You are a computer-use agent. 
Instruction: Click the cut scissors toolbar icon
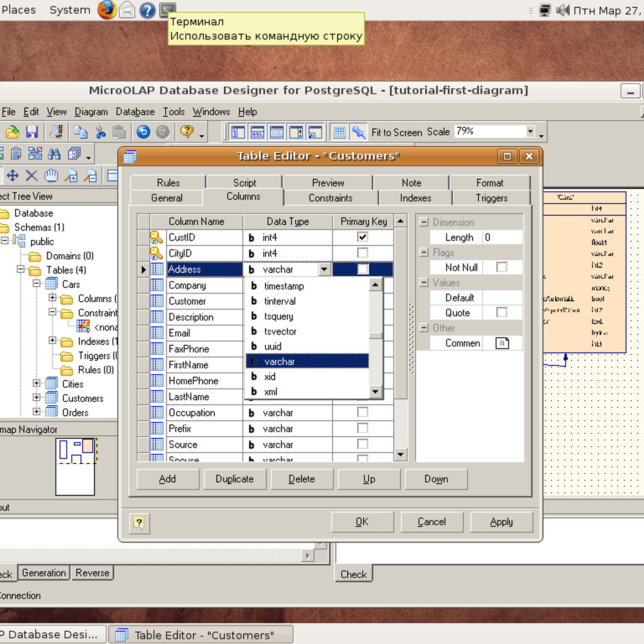click(100, 132)
